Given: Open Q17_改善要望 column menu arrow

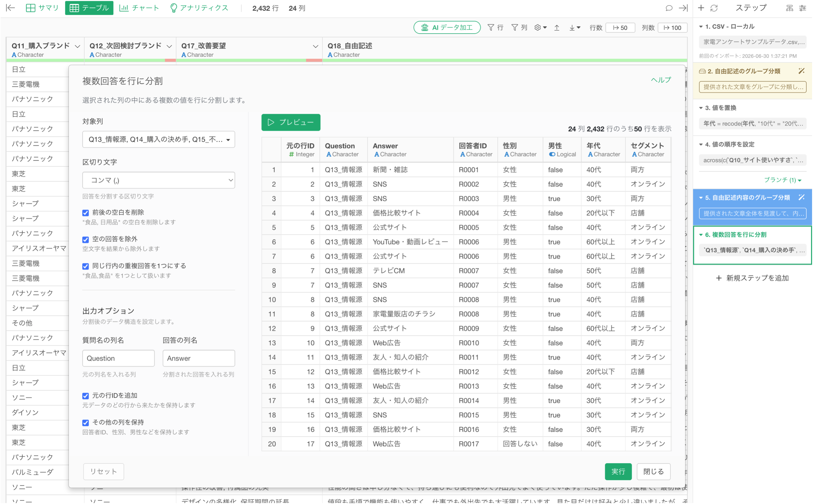Looking at the screenshot, I should (x=315, y=46).
